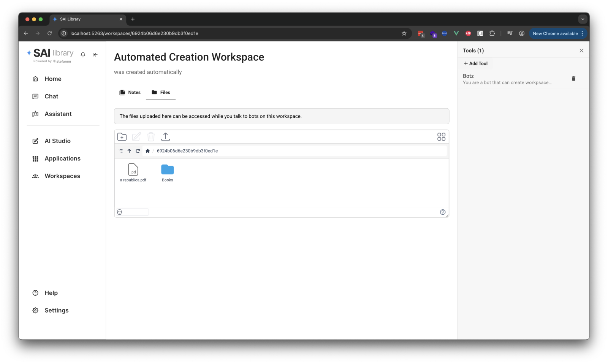Click breadcrumb path 6924b06d6e230b9db3f0ed1e
This screenshot has height=364, width=608.
(x=187, y=151)
